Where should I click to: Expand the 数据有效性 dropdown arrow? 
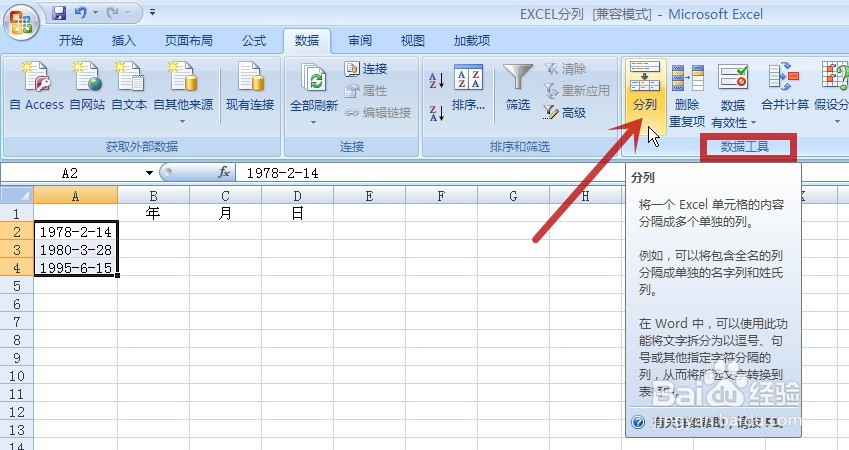click(753, 123)
